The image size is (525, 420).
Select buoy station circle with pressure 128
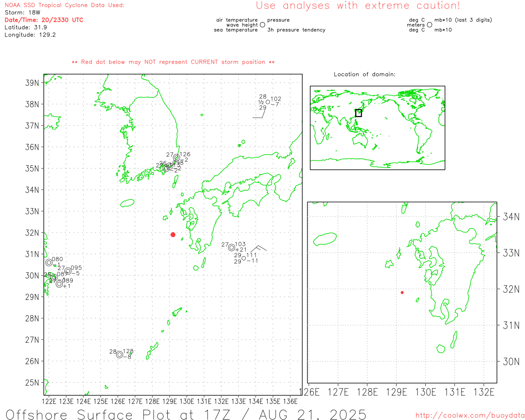tap(120, 354)
